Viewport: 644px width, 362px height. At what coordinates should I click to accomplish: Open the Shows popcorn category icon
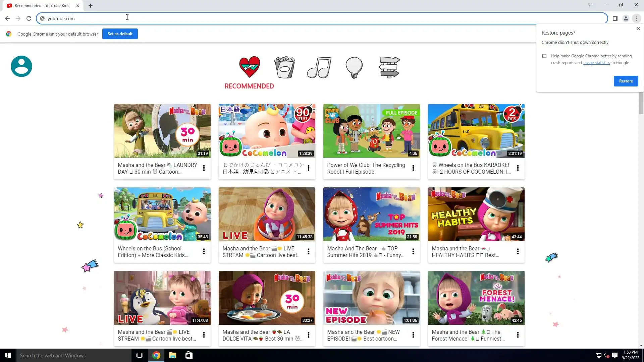pyautogui.click(x=284, y=67)
